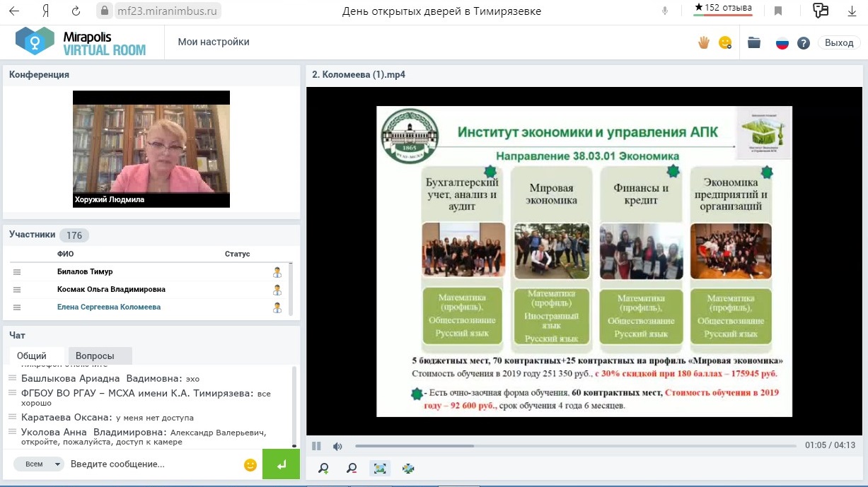Send chat message with green button
This screenshot has width=868, height=487.
281,464
